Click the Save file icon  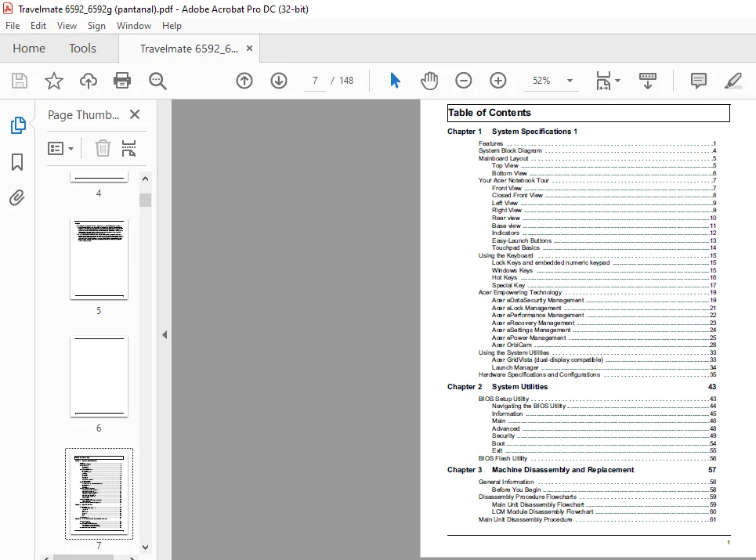click(20, 81)
